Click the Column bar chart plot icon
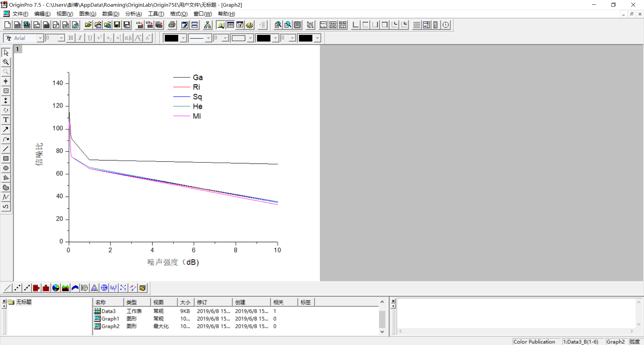Viewport: 644px width, 345px height. [46, 288]
